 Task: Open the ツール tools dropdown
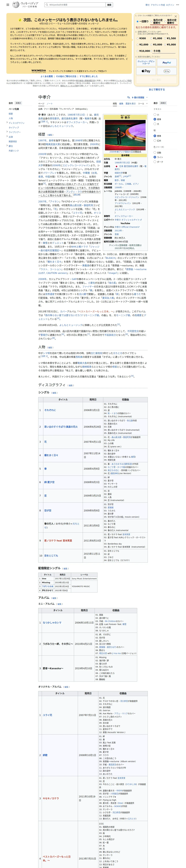[142, 103]
